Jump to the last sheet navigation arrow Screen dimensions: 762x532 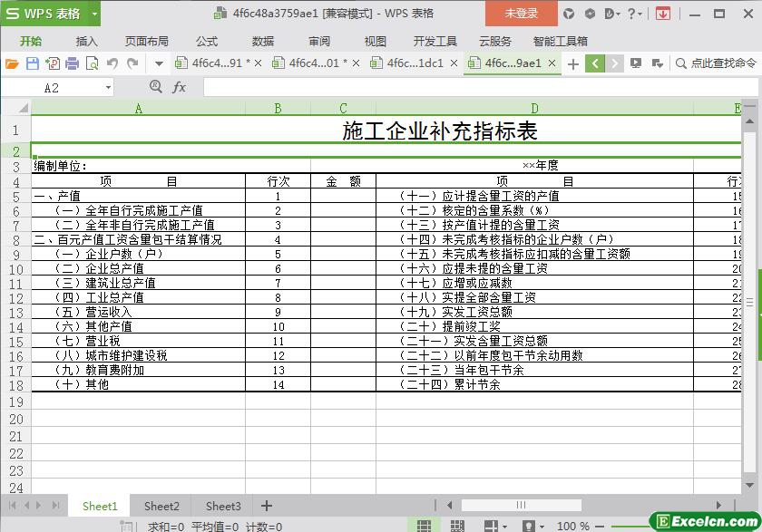pos(55,506)
